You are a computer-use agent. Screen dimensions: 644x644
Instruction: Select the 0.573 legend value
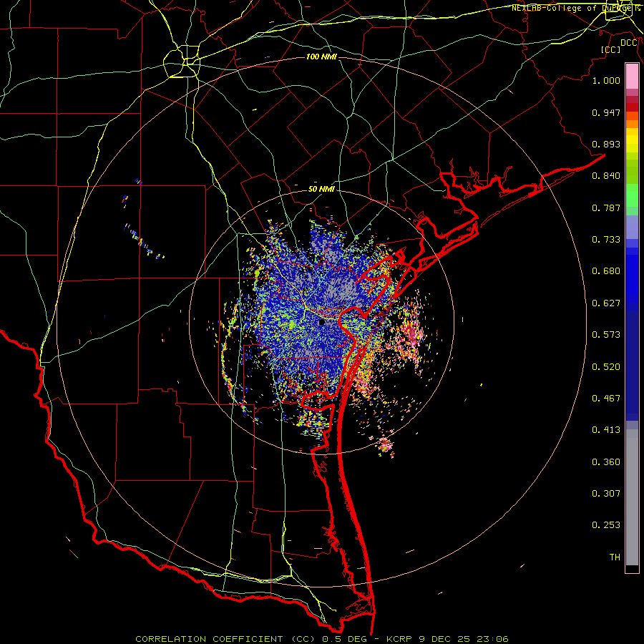606,335
